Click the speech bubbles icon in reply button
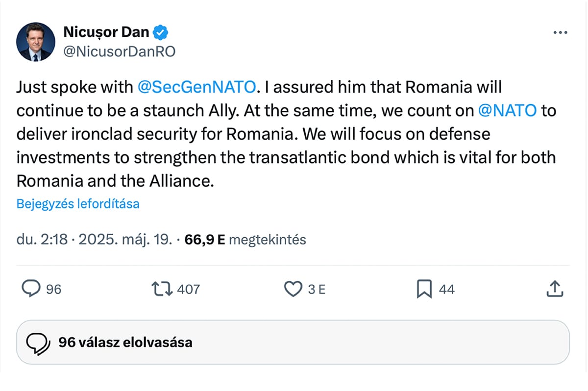The height and width of the screenshot is (391, 588). tap(37, 342)
